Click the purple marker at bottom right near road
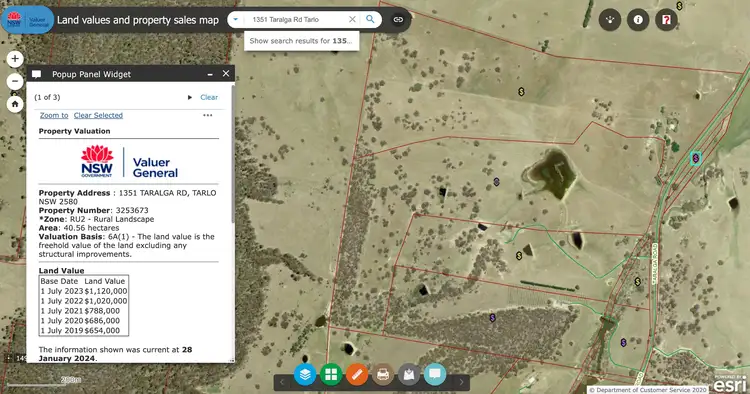This screenshot has width=750, height=394. point(623,342)
